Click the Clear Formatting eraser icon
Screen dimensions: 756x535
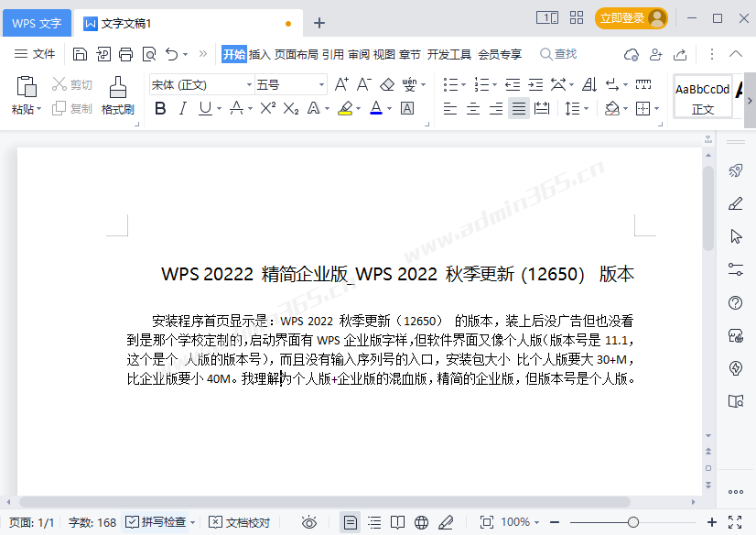click(x=387, y=85)
